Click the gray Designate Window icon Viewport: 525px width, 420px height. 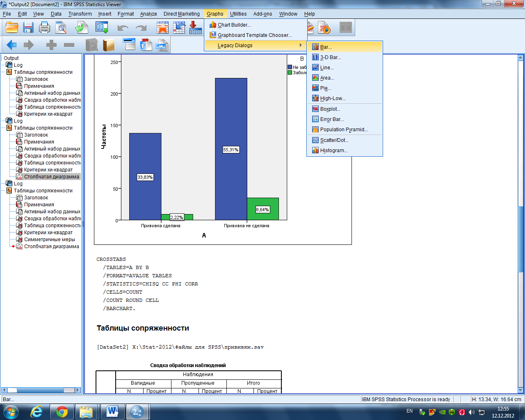(346, 27)
